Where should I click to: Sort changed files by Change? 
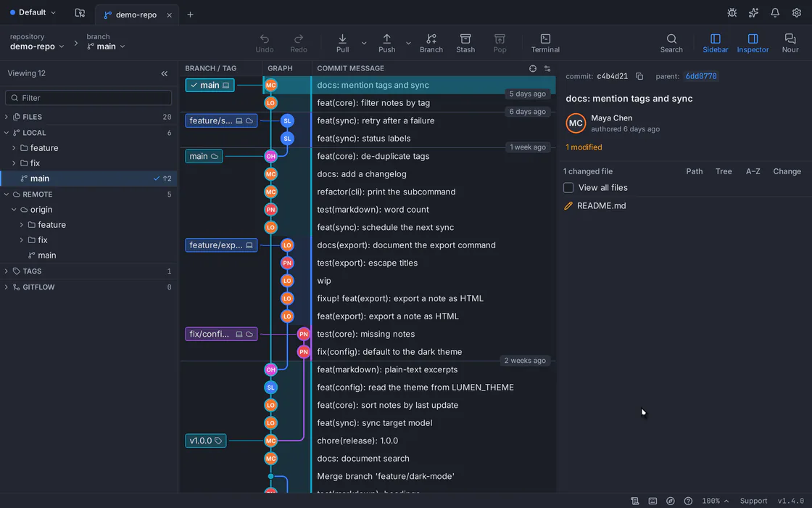(x=787, y=171)
